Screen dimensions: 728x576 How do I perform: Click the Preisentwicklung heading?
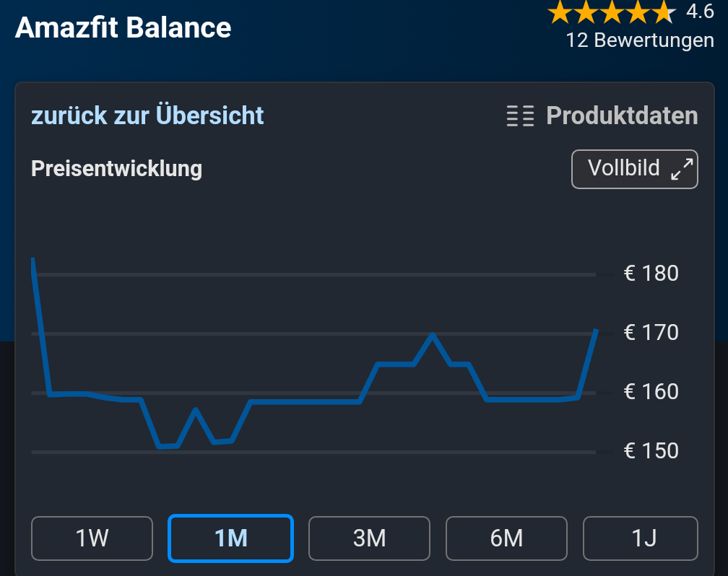116,169
